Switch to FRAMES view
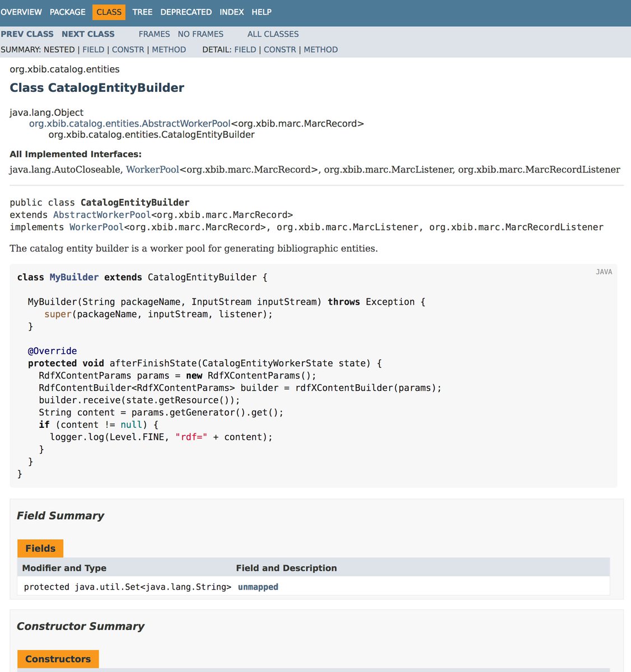The height and width of the screenshot is (672, 631). click(x=155, y=34)
